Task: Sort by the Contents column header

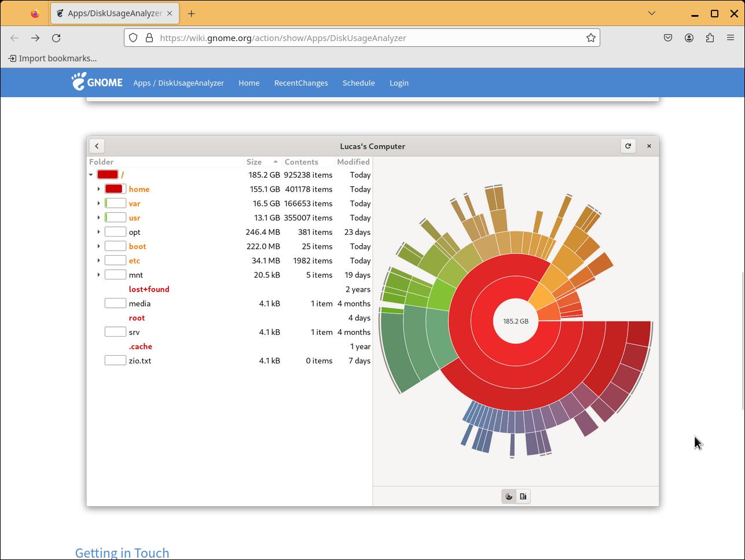Action: click(x=308, y=162)
